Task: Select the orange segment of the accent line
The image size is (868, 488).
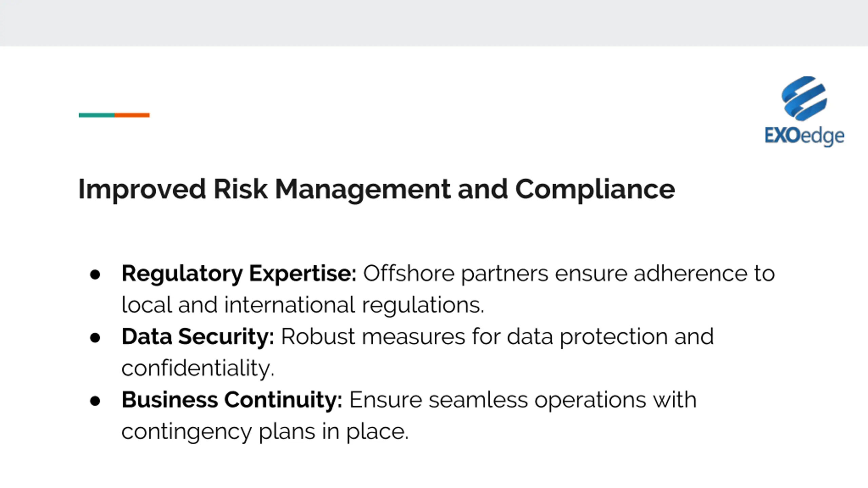Action: coord(132,115)
